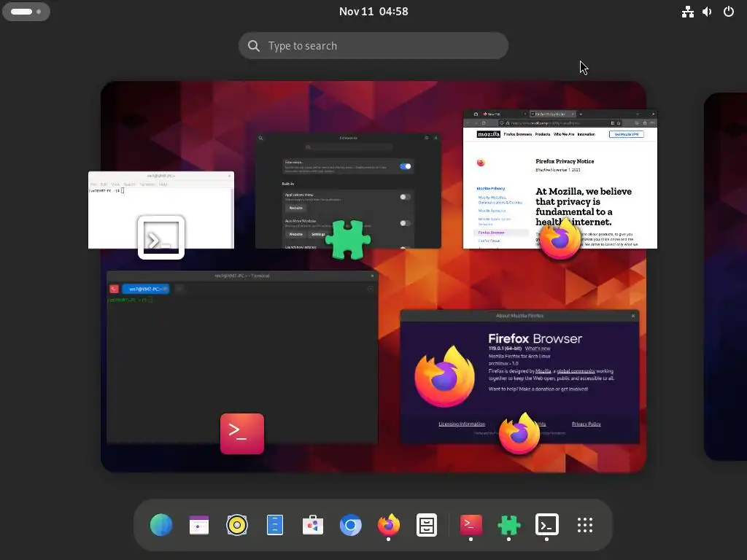Select the white terminal window thumbnail
The image size is (747, 560).
coord(161,210)
